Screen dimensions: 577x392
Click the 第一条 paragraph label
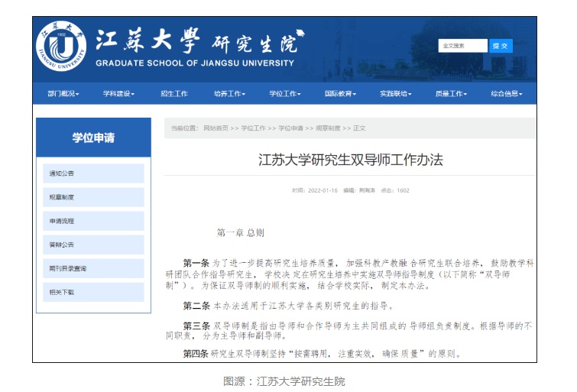tap(196, 263)
